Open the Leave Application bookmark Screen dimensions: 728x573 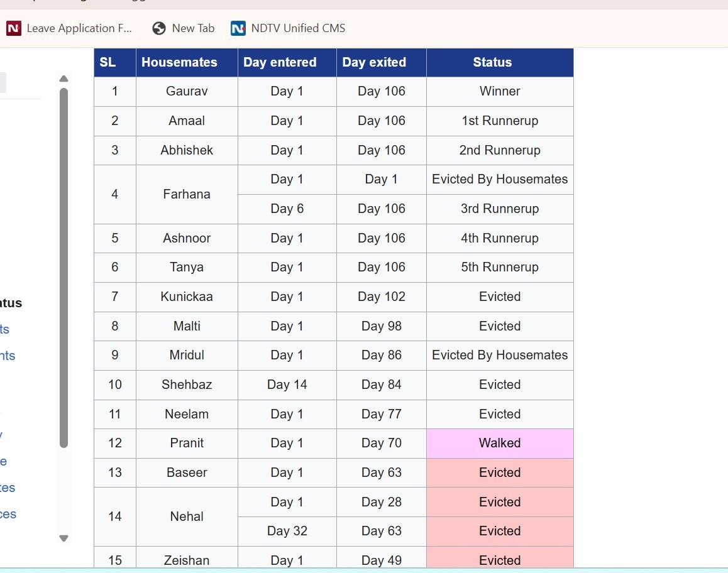[x=79, y=28]
